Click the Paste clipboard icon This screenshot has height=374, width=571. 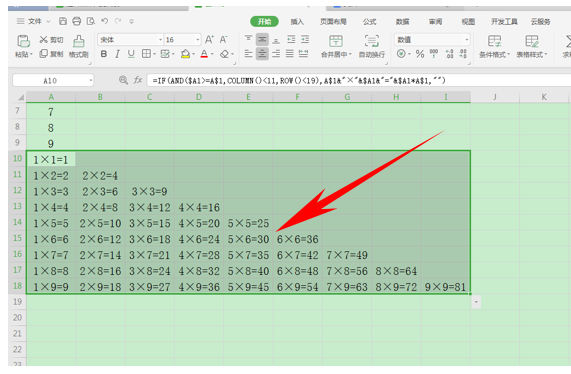[23, 41]
